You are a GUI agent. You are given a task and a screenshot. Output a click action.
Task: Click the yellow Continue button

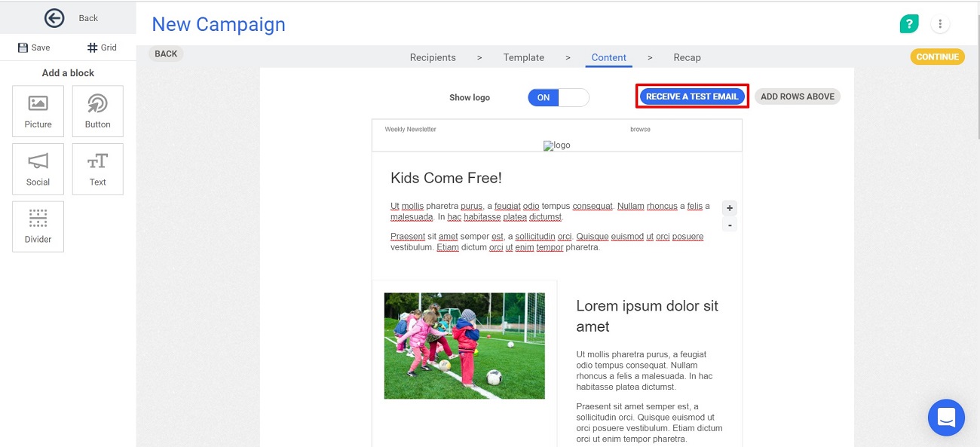pos(937,57)
